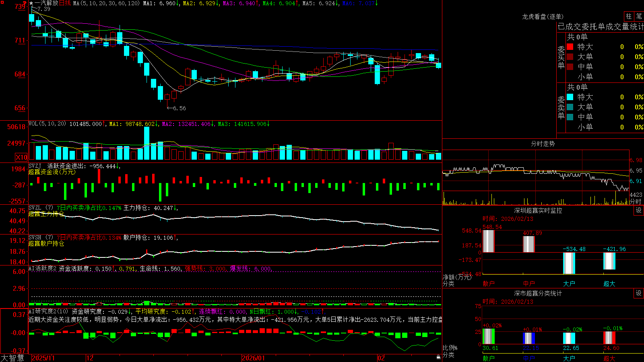
Task: Click the 大智慧 label in the bottom corner
Action: (x=12, y=358)
